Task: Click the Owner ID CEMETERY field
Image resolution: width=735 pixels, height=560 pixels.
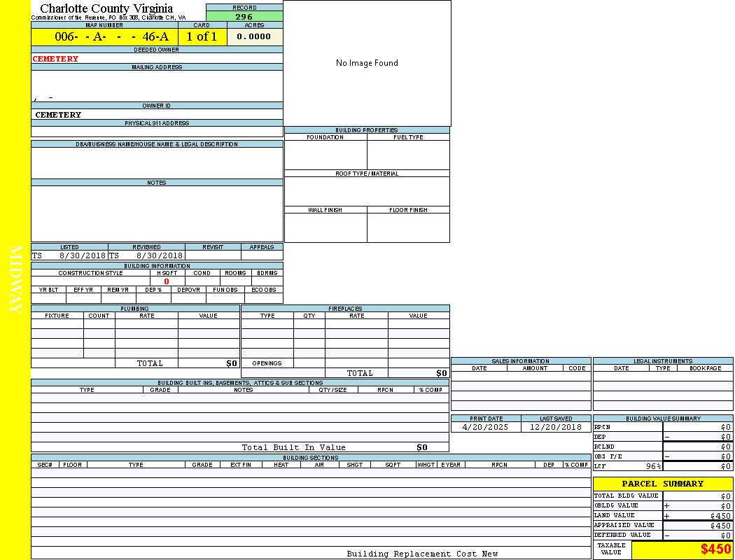Action: point(59,115)
